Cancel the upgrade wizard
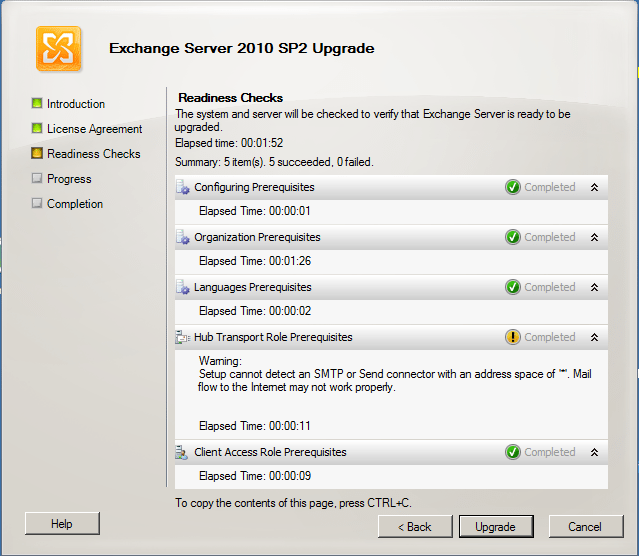 click(585, 527)
